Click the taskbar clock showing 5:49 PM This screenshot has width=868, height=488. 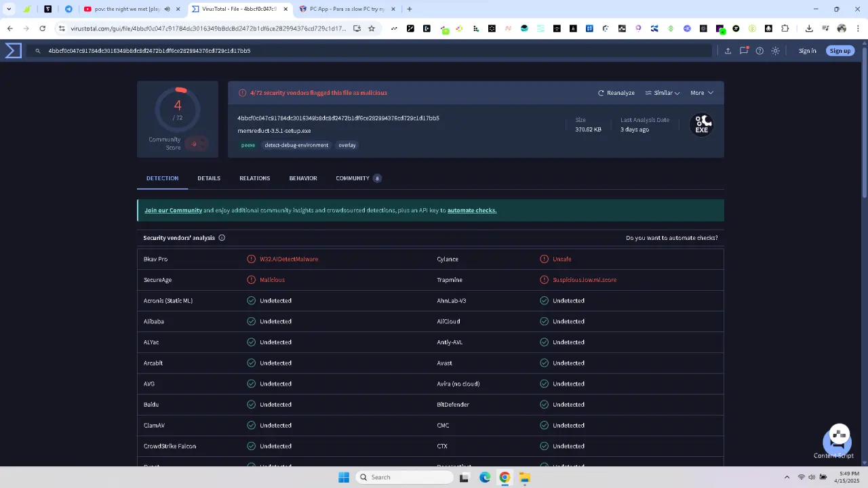click(x=846, y=477)
